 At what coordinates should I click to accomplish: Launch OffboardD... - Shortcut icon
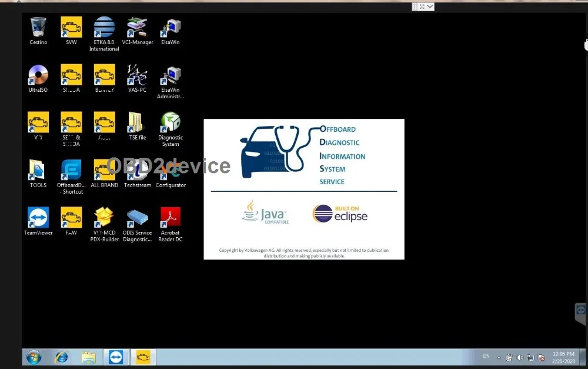coord(71,177)
